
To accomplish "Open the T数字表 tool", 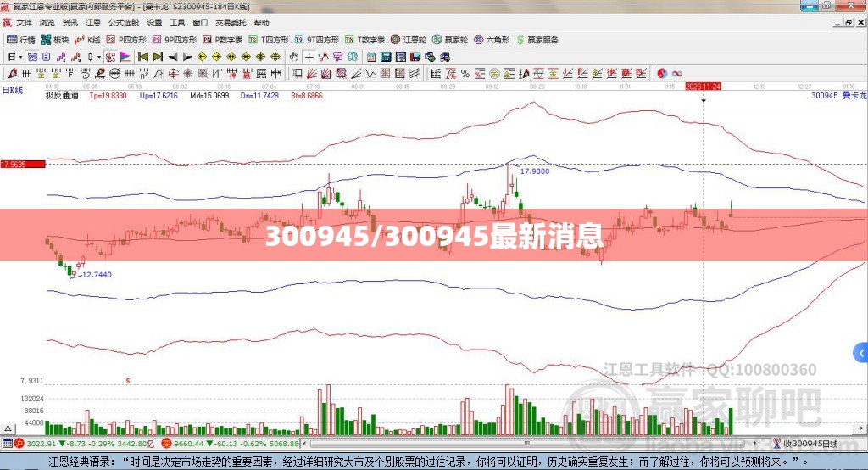I will (364, 39).
